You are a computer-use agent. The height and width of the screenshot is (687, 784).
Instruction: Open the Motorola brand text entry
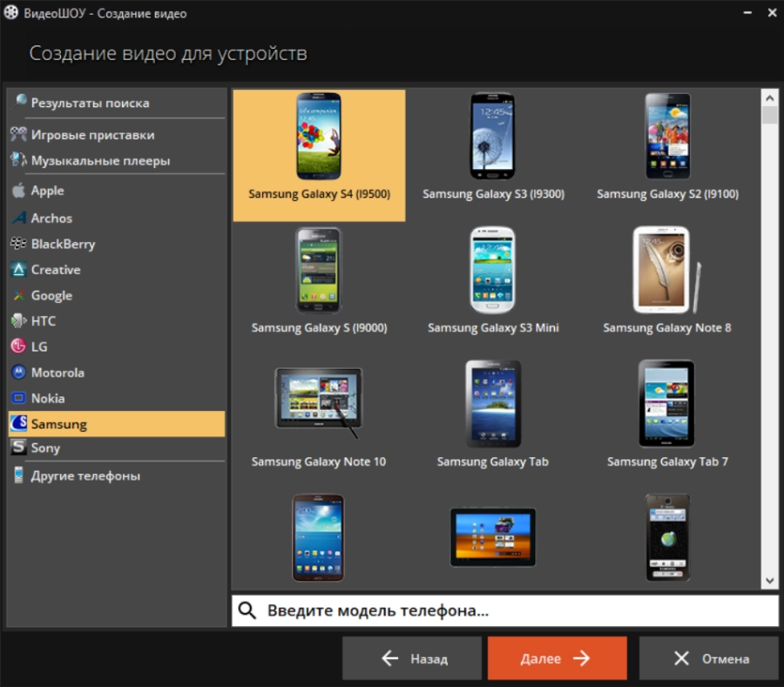(57, 373)
